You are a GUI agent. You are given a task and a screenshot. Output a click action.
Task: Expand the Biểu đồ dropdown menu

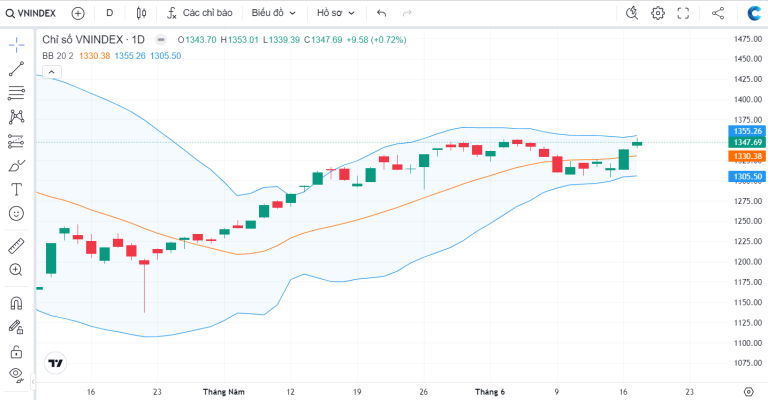(274, 13)
